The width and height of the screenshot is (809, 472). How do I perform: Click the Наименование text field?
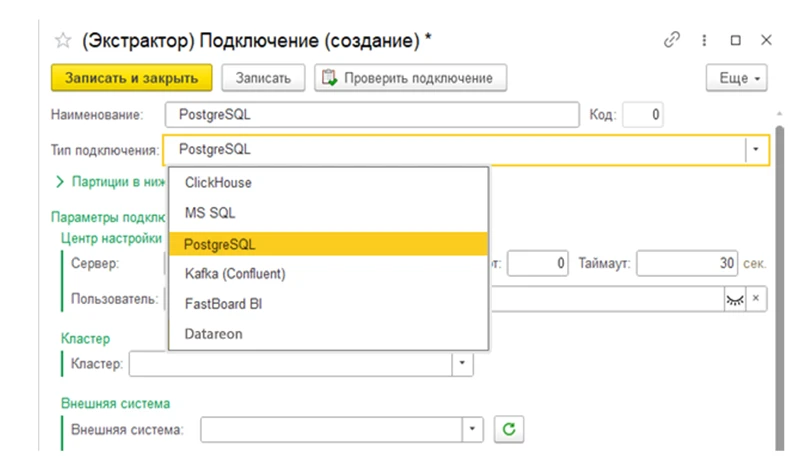click(370, 115)
